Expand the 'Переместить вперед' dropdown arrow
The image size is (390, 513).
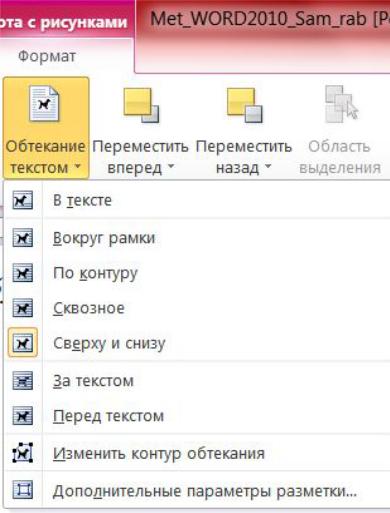tap(171, 167)
